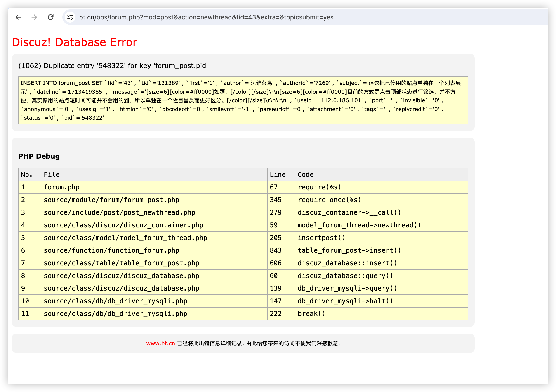The height and width of the screenshot is (392, 556).
Task: Click table_forum_post->insert() code cell
Action: pos(382,250)
